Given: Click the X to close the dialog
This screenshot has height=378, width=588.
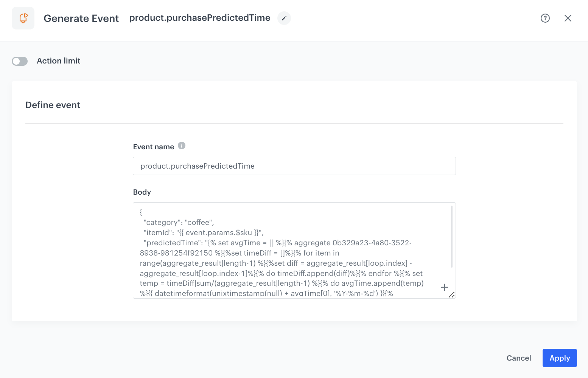Looking at the screenshot, I should (x=568, y=18).
